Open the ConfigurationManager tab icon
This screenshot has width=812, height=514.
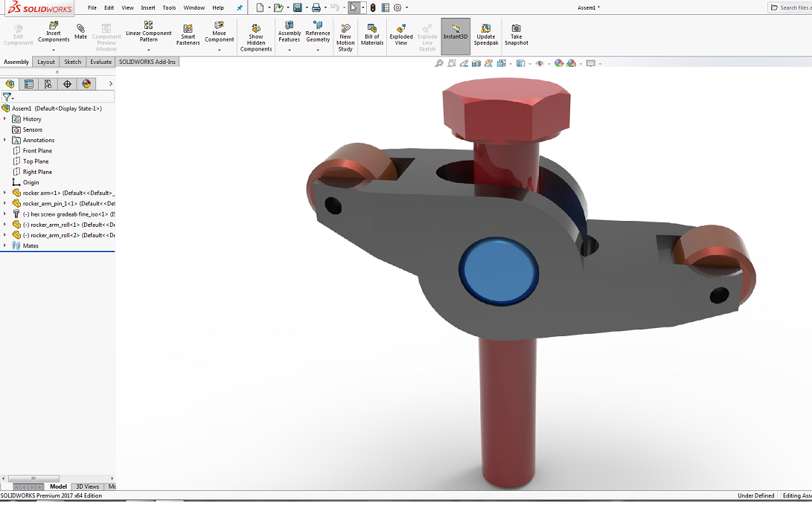[x=48, y=84]
